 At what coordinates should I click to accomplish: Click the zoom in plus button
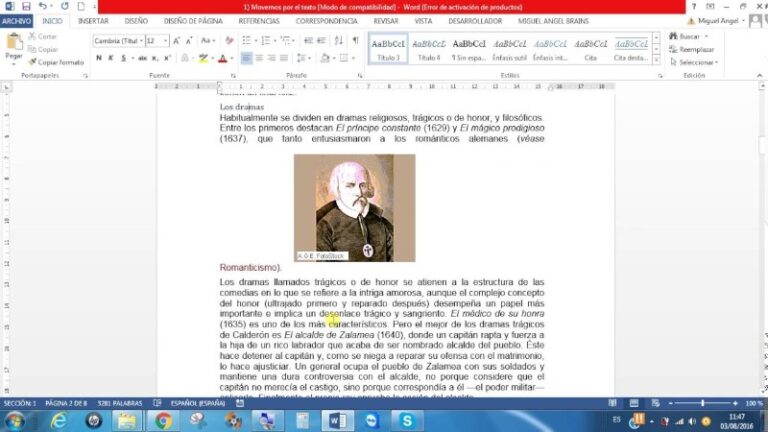[x=735, y=403]
